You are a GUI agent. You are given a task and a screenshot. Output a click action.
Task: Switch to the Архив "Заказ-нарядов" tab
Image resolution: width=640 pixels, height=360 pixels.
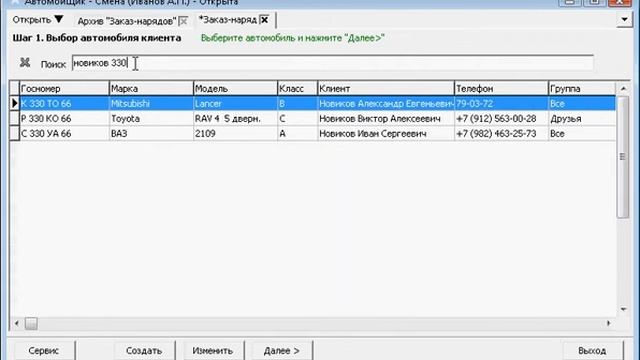[127, 21]
